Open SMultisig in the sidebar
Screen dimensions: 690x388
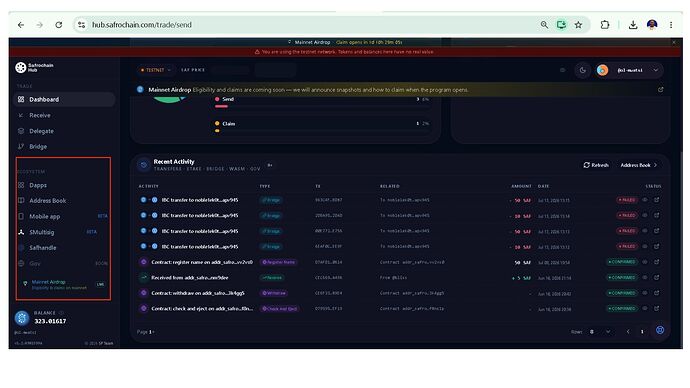tap(42, 232)
